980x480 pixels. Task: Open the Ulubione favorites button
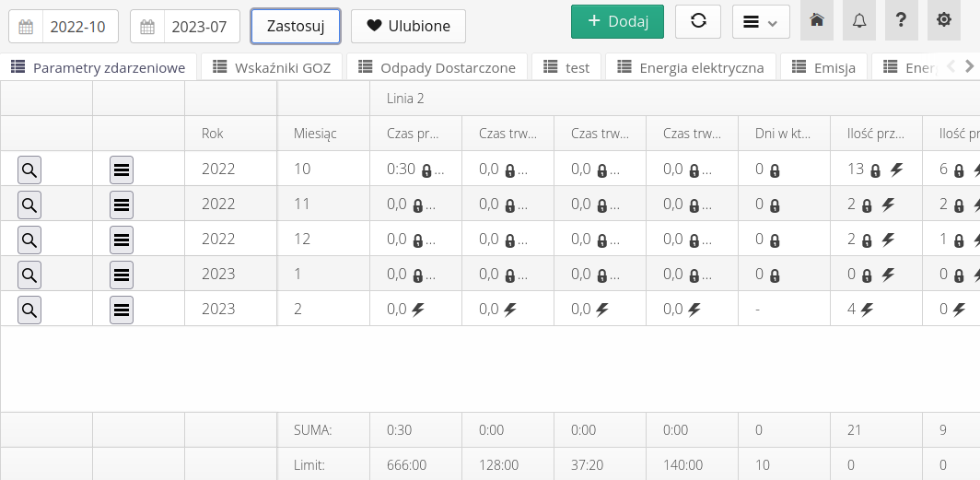(x=408, y=27)
